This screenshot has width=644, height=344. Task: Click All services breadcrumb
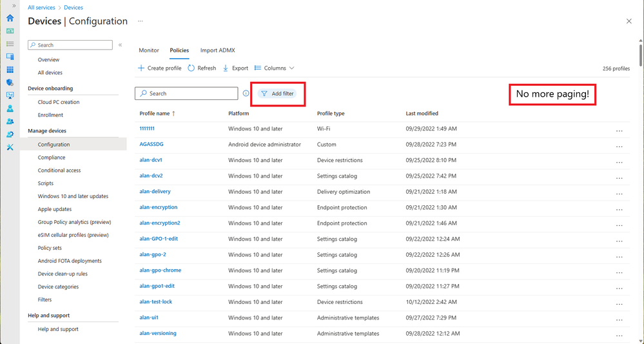pyautogui.click(x=41, y=7)
